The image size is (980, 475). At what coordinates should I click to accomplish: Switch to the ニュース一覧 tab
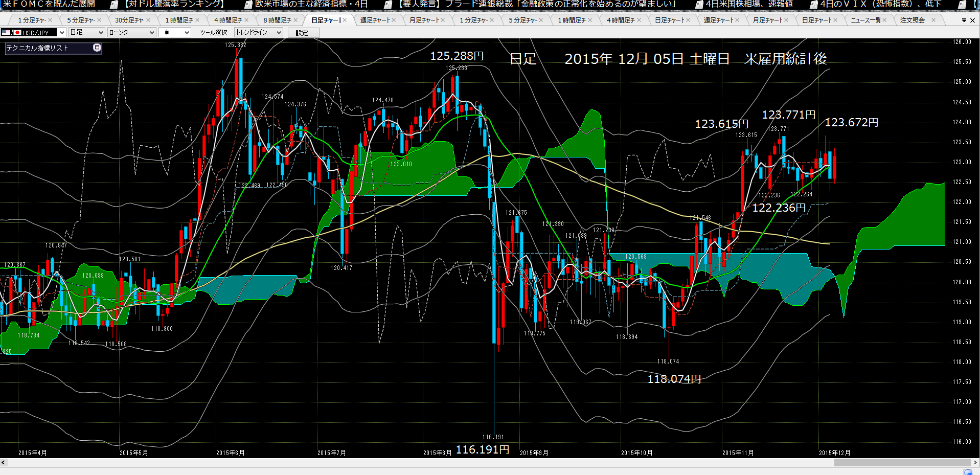point(865,20)
